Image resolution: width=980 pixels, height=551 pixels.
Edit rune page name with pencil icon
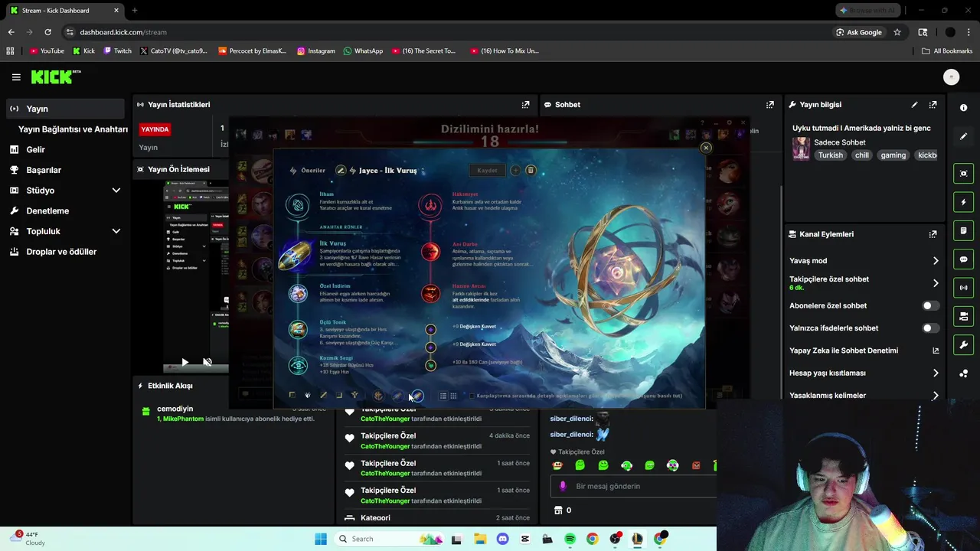click(341, 171)
